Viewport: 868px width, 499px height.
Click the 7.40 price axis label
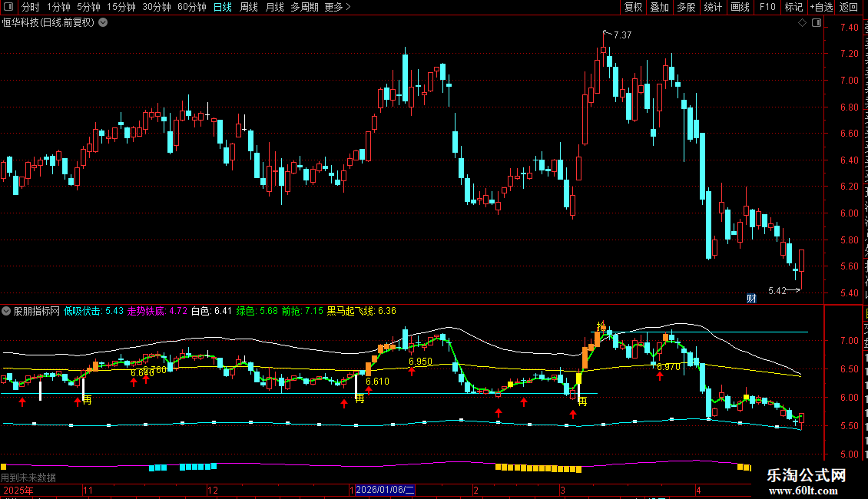849,27
